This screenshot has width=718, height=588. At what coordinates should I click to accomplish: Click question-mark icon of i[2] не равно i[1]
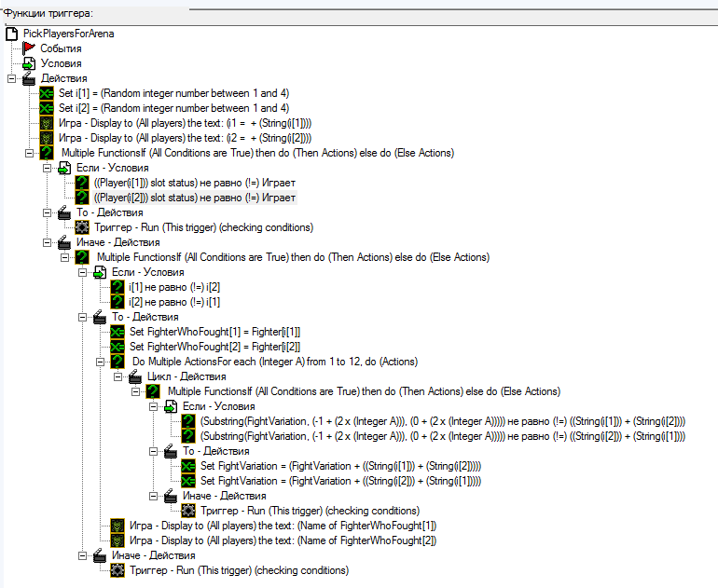pyautogui.click(x=117, y=302)
